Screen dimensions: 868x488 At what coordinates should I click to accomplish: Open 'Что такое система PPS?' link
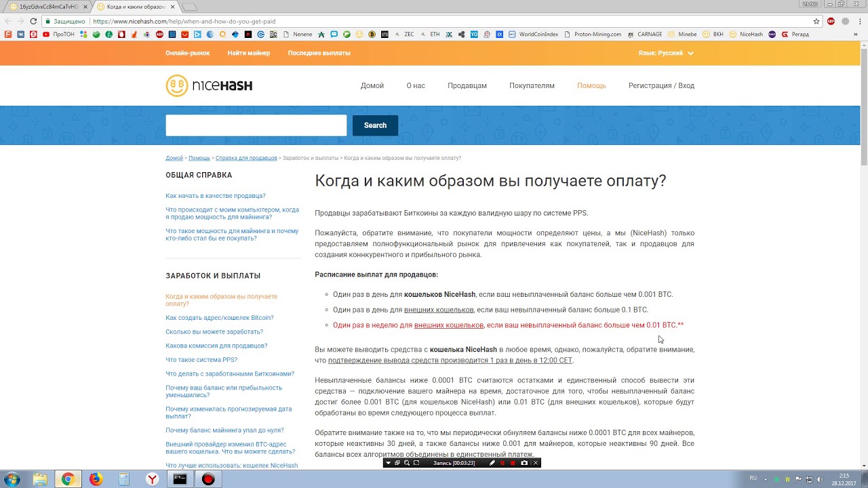(x=201, y=360)
